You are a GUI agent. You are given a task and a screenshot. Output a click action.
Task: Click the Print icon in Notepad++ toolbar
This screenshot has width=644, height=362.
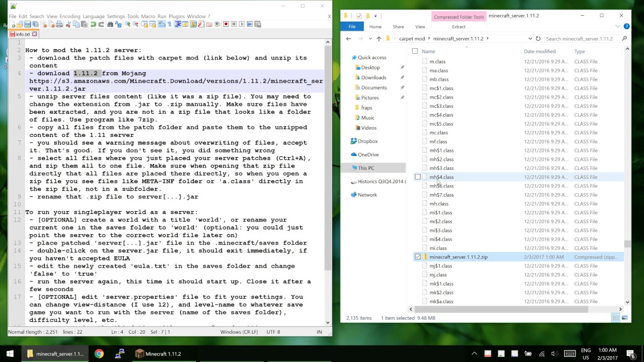point(59,24)
